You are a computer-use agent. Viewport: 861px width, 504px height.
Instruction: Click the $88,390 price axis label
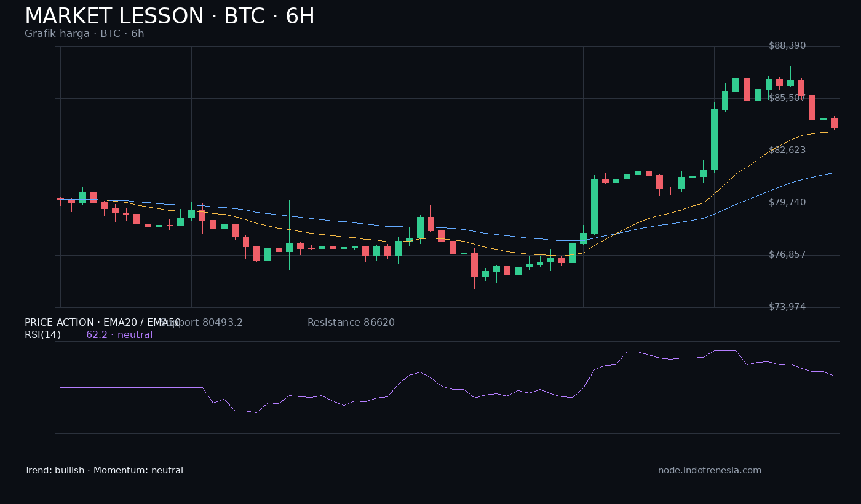787,46
